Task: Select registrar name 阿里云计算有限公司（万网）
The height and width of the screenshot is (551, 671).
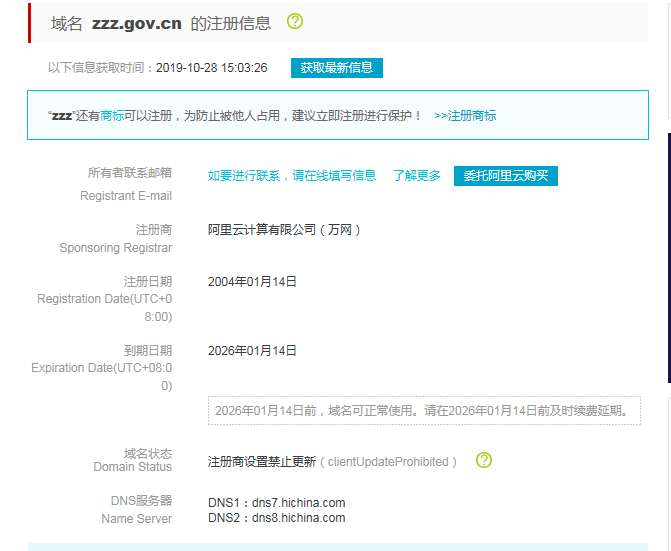Action: [x=285, y=230]
